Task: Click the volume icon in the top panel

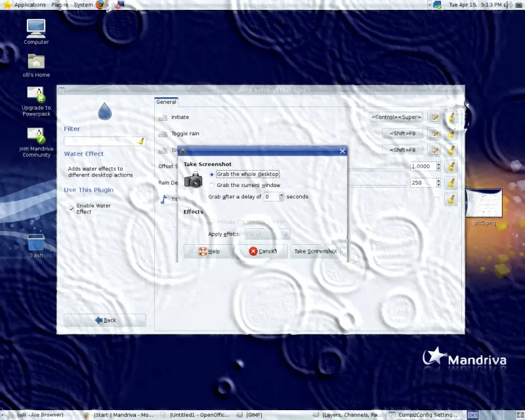Action: (508, 5)
